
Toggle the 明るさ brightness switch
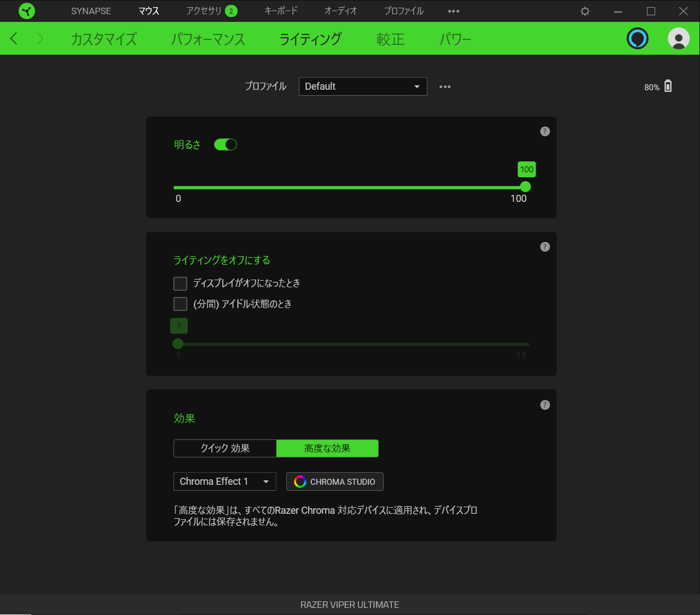tap(225, 144)
